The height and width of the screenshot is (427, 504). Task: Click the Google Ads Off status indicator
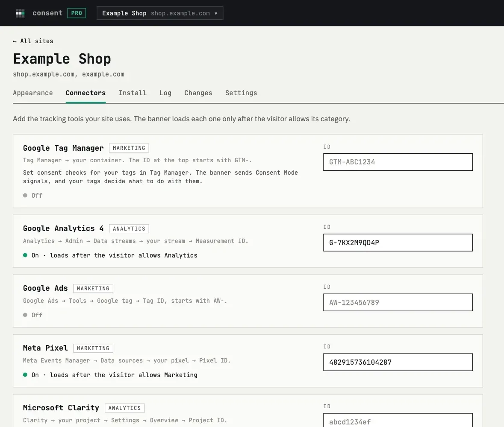tap(25, 315)
